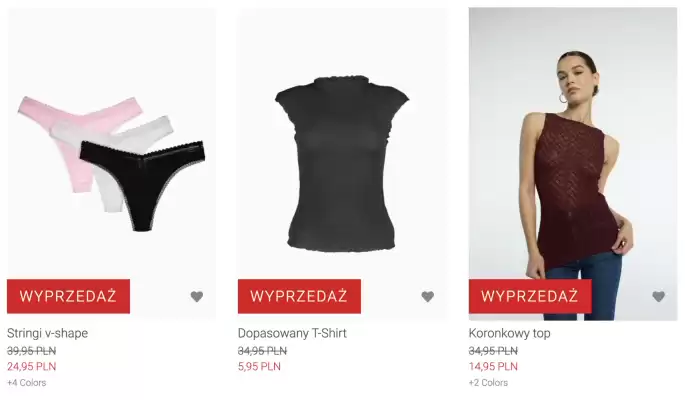Click crossed-out 34,95 PLN under Koronkowy top
685x400 pixels.
pyautogui.click(x=493, y=351)
